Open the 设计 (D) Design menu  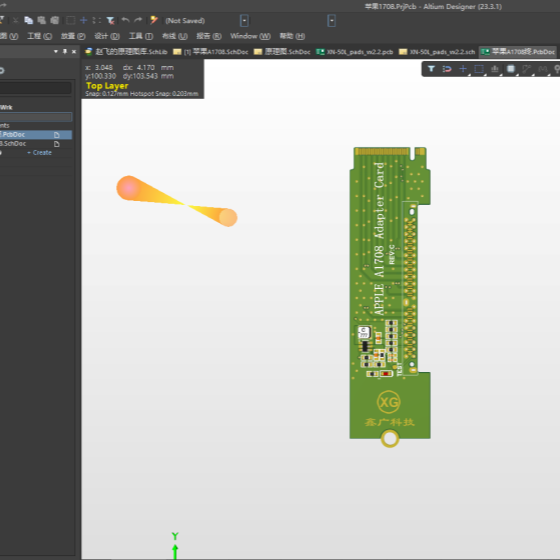pyautogui.click(x=107, y=36)
